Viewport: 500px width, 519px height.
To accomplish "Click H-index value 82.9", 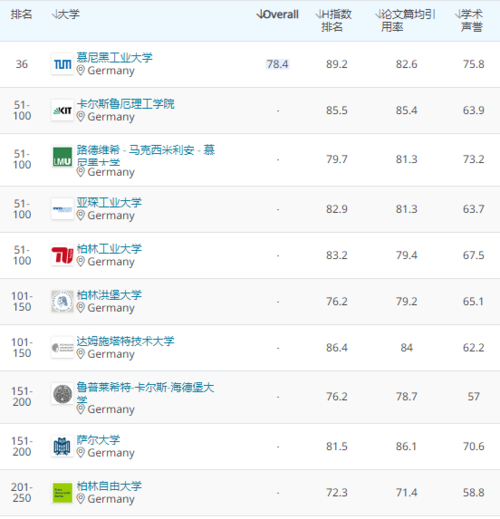I will (x=337, y=209).
